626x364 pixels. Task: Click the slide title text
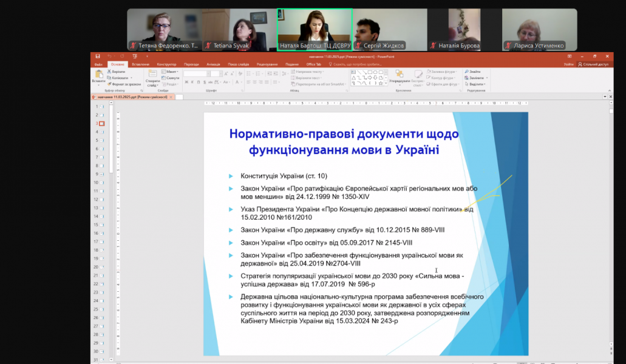click(x=343, y=141)
